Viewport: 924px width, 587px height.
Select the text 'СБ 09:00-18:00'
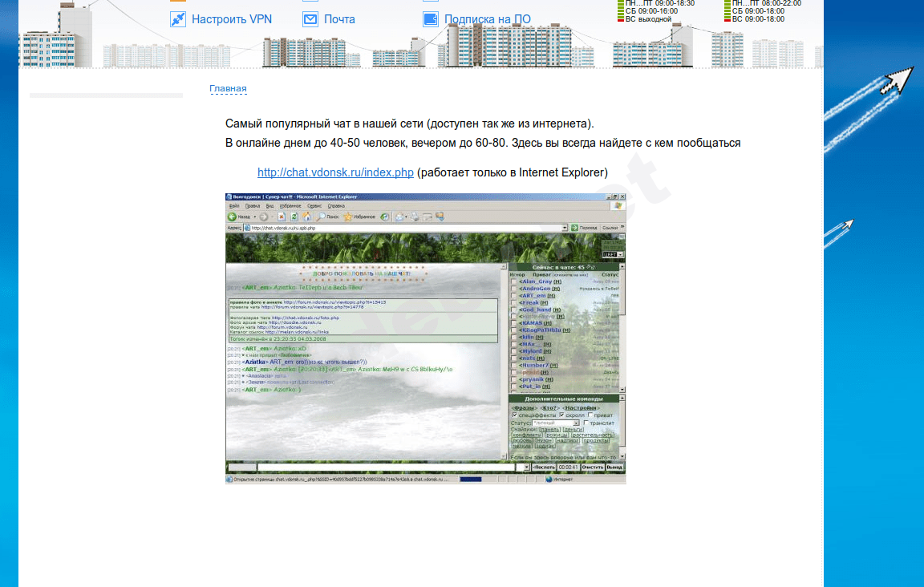(x=758, y=11)
